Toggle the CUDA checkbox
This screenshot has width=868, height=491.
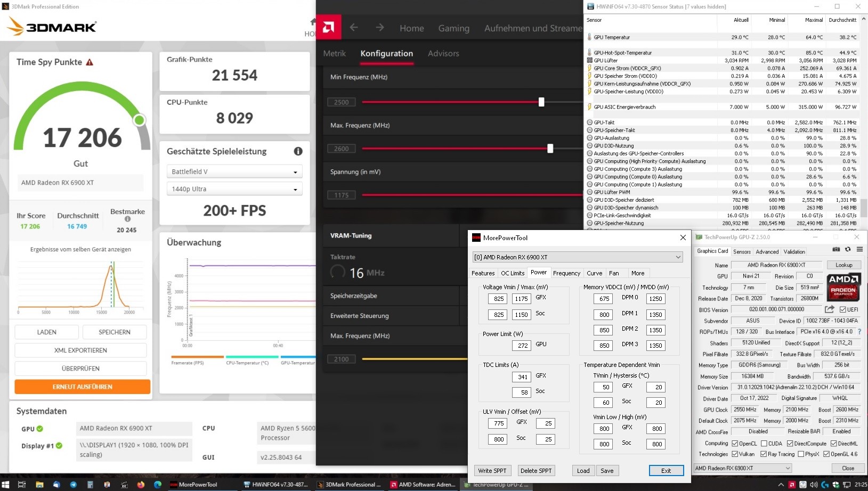coord(764,444)
